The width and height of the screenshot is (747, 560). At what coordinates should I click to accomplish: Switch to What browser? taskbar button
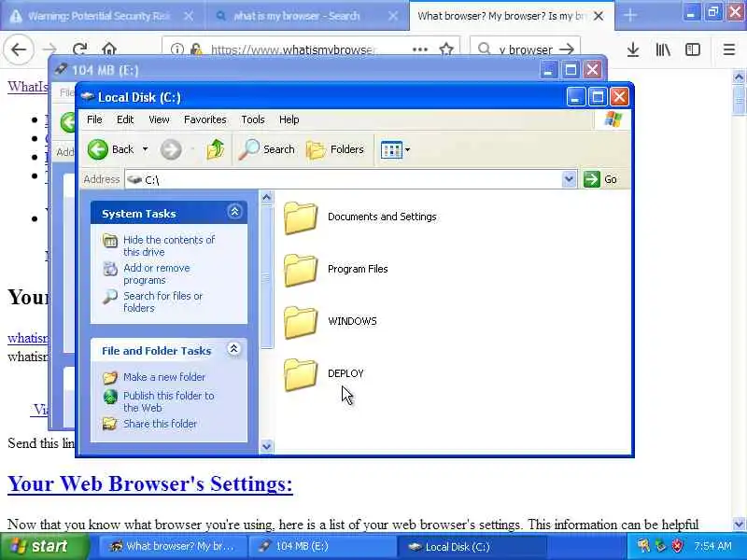(x=174, y=547)
